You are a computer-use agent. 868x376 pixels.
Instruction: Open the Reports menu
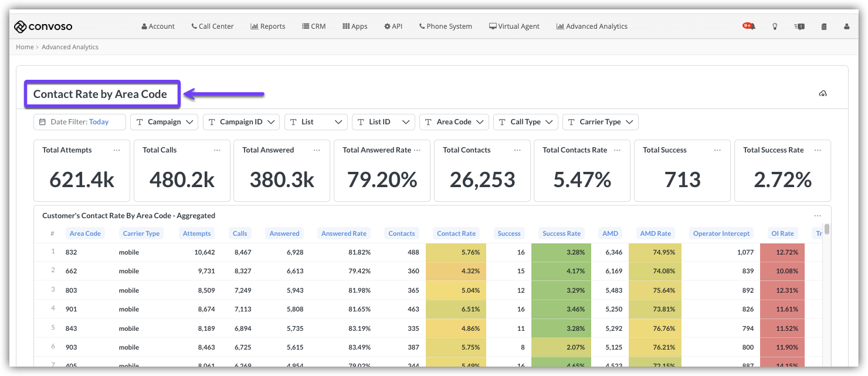(268, 26)
